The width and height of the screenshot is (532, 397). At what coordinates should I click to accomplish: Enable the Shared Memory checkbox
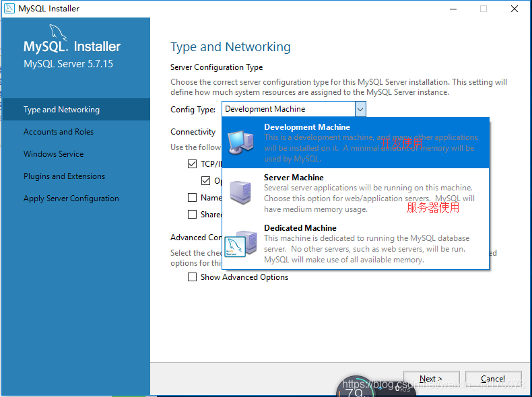(192, 214)
